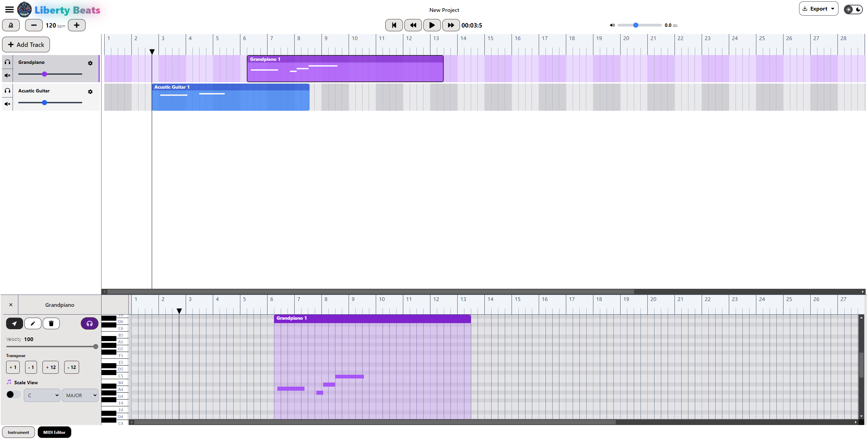This screenshot has height=442, width=868.
Task: Mute the Acustic Guitar track speaker icon
Action: click(7, 103)
